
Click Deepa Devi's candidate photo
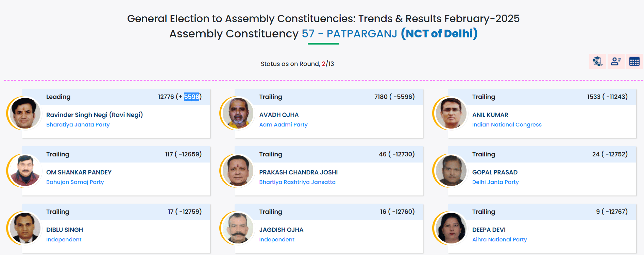coord(451,228)
